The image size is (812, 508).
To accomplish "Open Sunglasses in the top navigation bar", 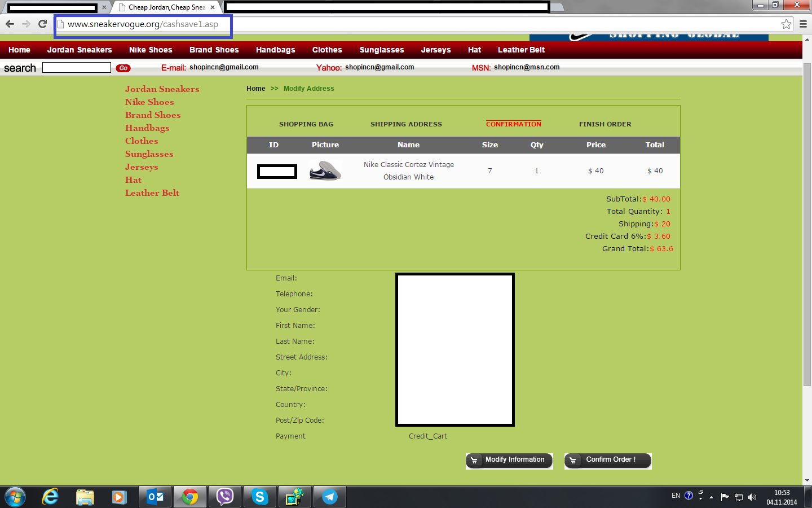I will point(382,50).
